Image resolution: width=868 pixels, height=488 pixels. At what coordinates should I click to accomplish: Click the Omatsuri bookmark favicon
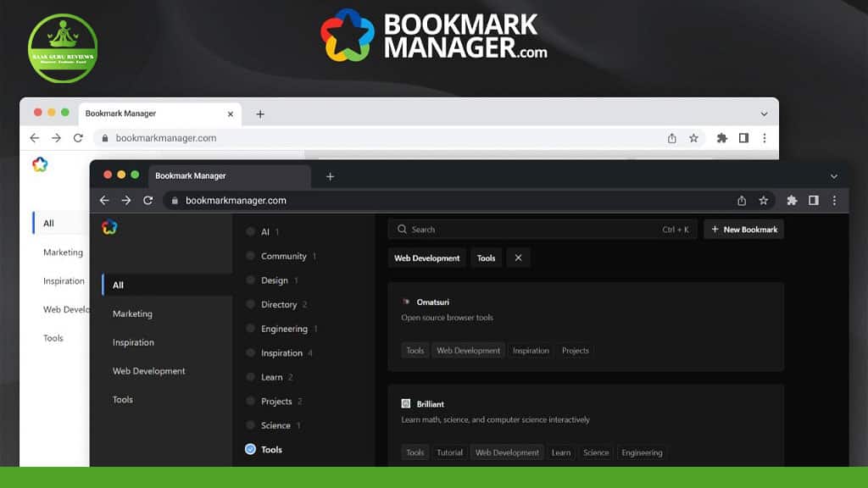(x=406, y=302)
